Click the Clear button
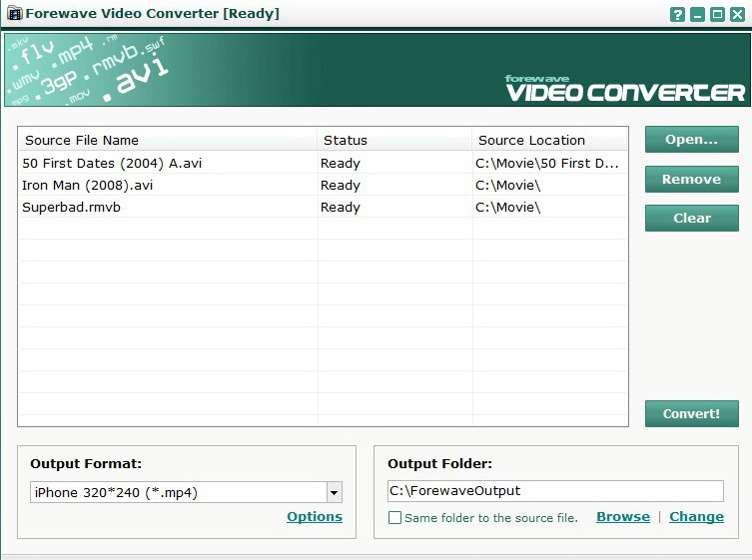752x560 pixels. click(x=691, y=219)
